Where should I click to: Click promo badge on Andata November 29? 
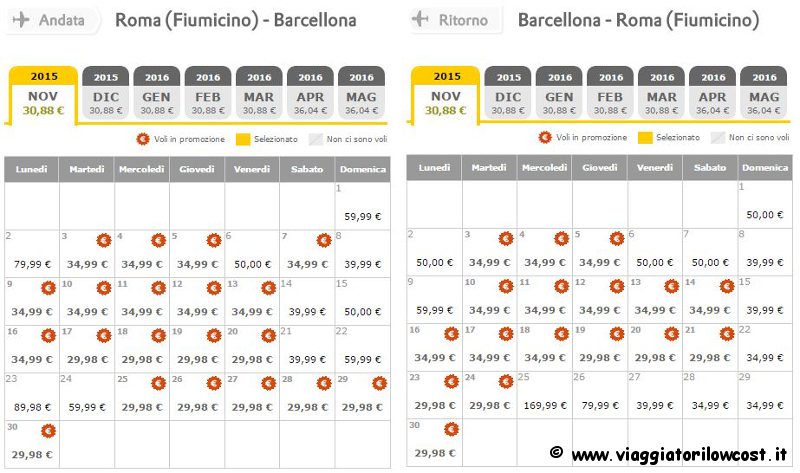coord(379,383)
